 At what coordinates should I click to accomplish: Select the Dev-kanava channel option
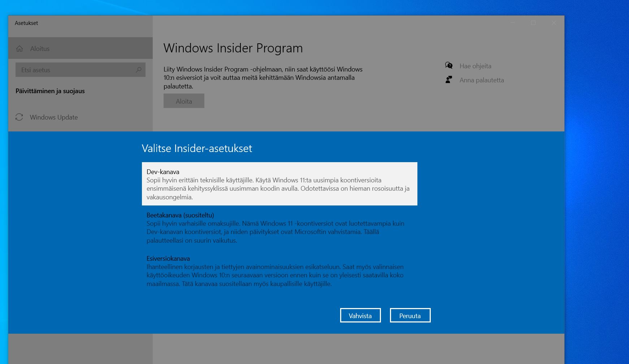[279, 184]
